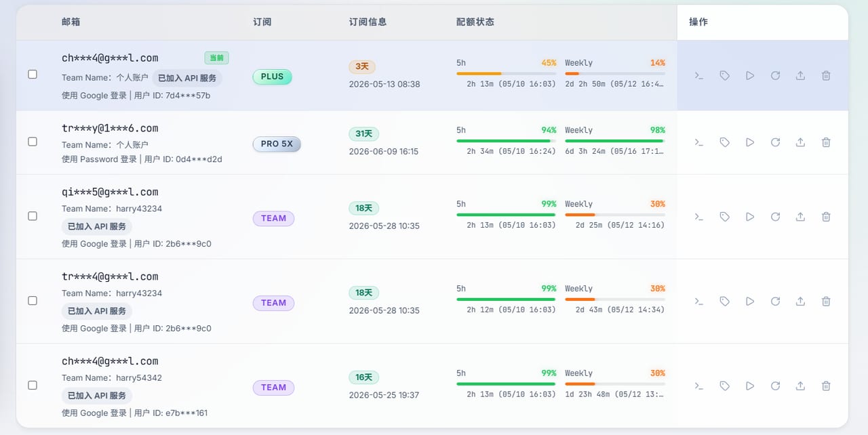868x435 pixels.
Task: Open terminal icon for tr***4@g***l.com
Action: coord(699,302)
